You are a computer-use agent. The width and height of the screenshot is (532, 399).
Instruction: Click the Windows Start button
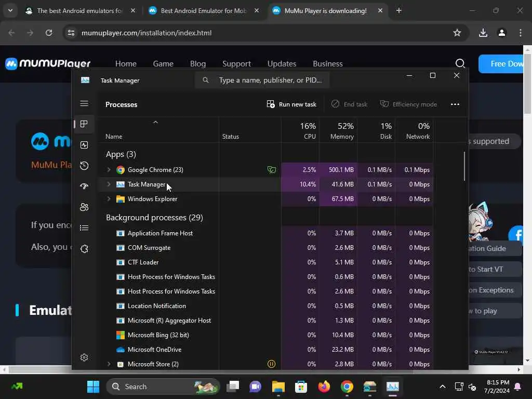93,387
